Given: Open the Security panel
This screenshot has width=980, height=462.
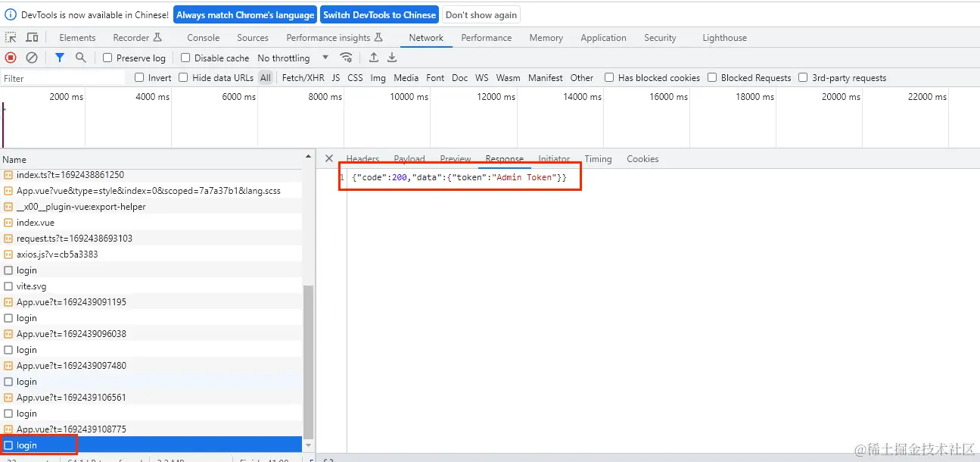Looking at the screenshot, I should [x=660, y=38].
